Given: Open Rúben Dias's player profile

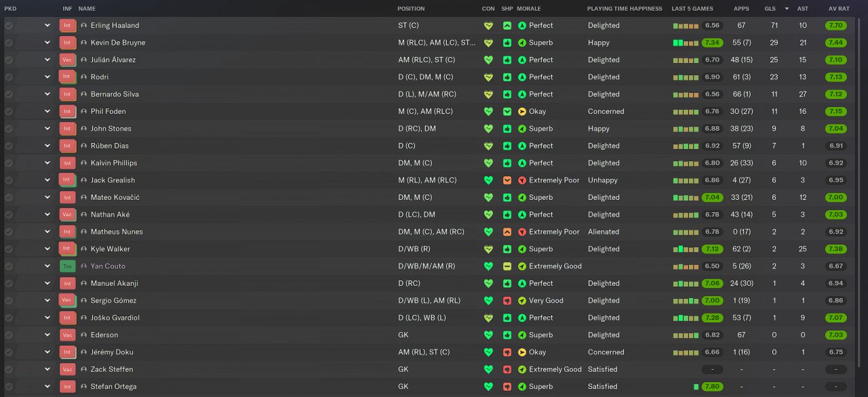Looking at the screenshot, I should (109, 146).
